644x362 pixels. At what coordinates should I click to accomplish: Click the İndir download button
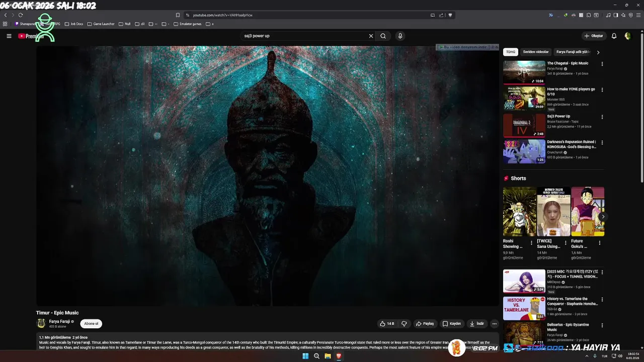tap(477, 324)
